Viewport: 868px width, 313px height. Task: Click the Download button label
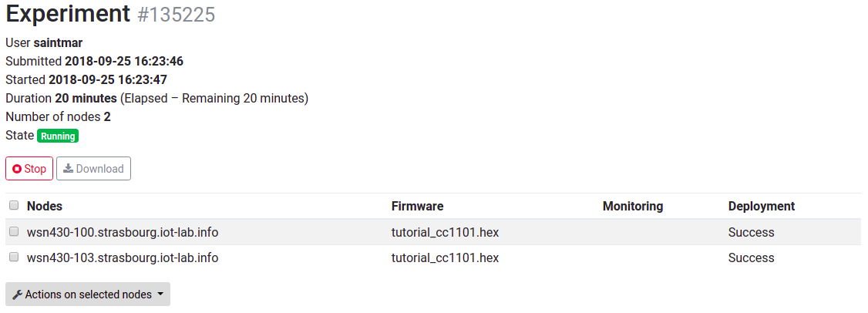point(99,169)
